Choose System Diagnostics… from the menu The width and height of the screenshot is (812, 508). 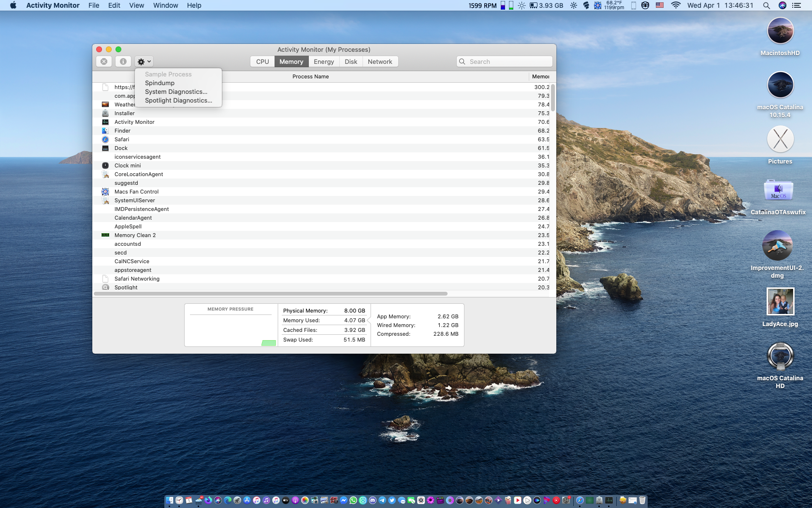[176, 92]
